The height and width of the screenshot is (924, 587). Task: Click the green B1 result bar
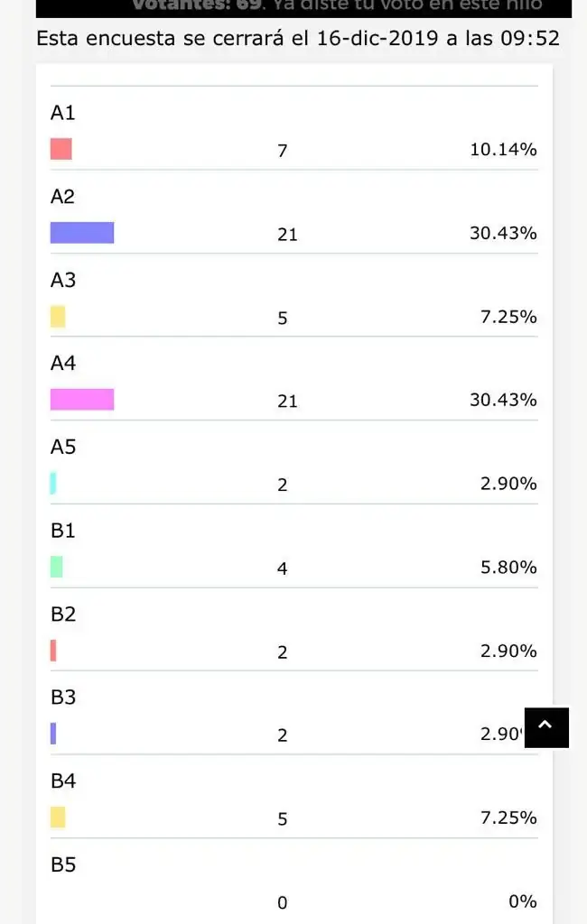56,567
